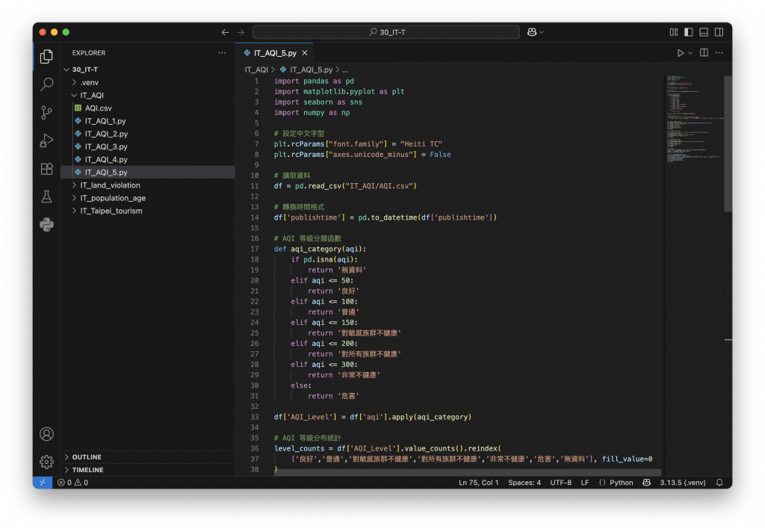Open IT_AQI_4.py file

coord(148,159)
